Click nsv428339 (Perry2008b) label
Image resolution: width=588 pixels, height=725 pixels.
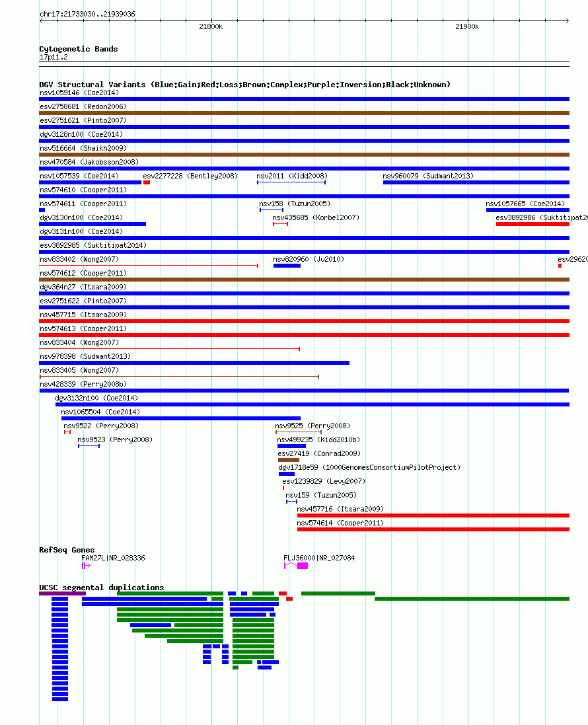point(83,384)
